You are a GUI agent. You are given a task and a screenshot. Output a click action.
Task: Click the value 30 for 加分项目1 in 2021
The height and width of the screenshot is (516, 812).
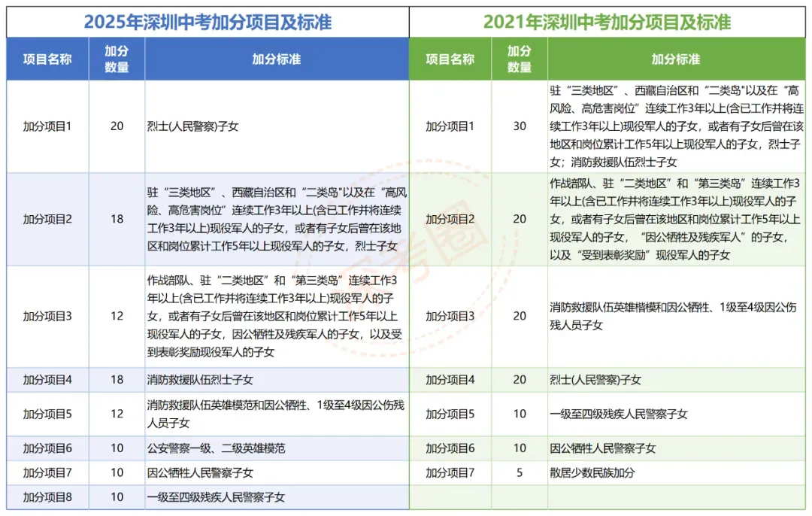(x=521, y=126)
